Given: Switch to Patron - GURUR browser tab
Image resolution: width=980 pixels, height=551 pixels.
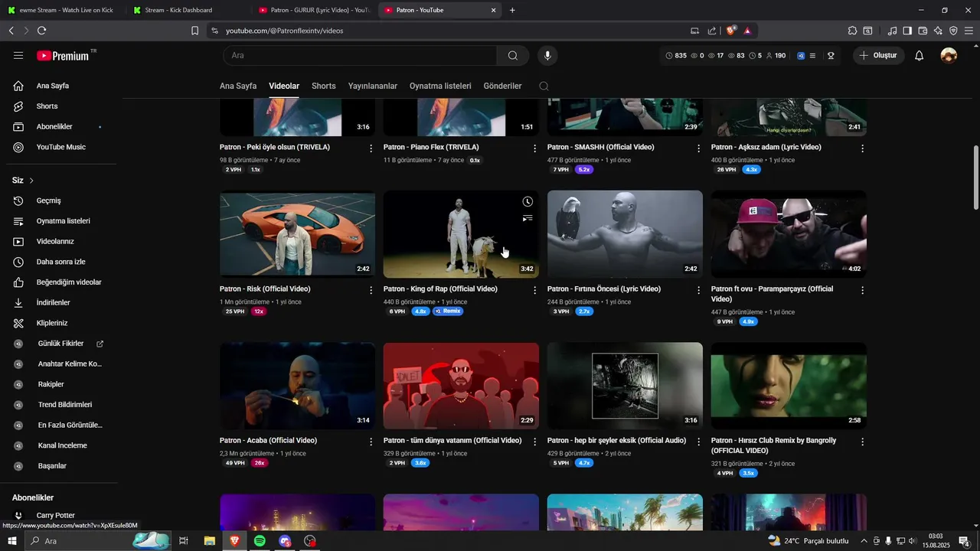Looking at the screenshot, I should click(314, 10).
